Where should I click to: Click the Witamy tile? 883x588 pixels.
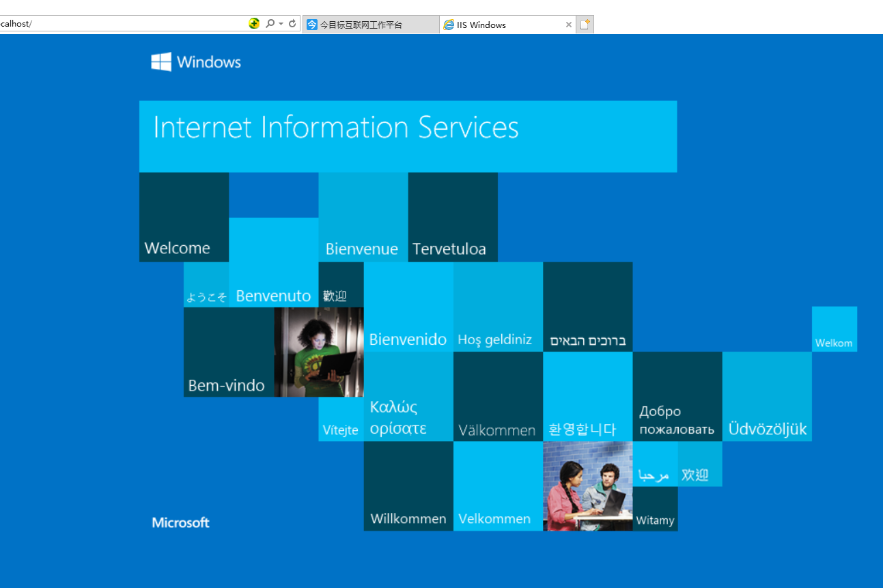point(655,509)
